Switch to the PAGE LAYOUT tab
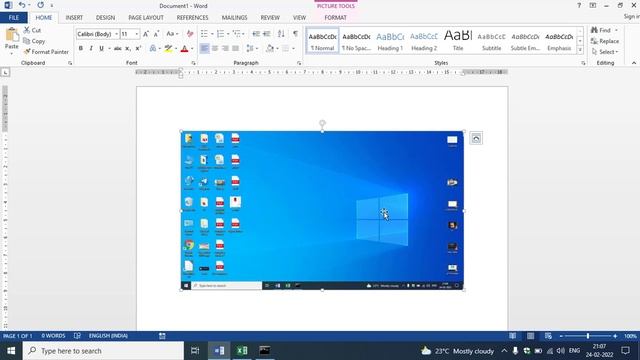 pyautogui.click(x=146, y=18)
